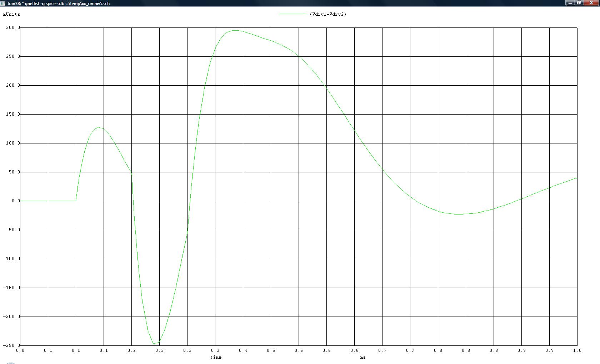The width and height of the screenshot is (600, 364).
Task: Click the first small waveform peak near 127 mUnits
Action: (99, 127)
